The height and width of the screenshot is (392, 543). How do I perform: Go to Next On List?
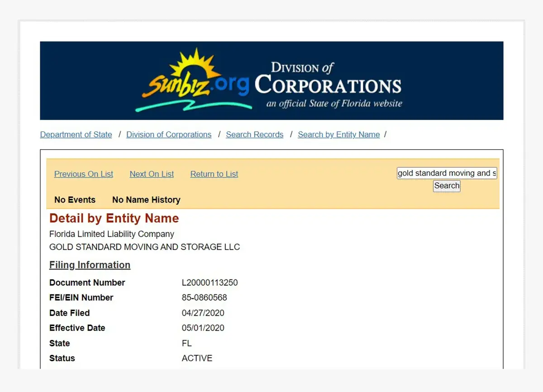[x=152, y=174]
